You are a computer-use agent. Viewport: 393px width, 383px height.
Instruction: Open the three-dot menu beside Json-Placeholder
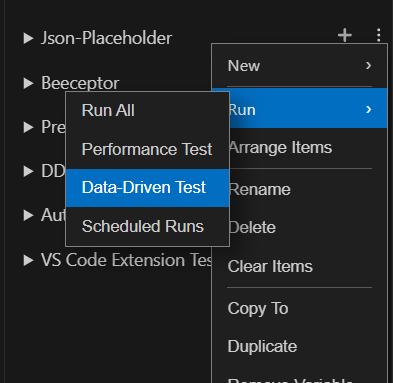click(378, 35)
